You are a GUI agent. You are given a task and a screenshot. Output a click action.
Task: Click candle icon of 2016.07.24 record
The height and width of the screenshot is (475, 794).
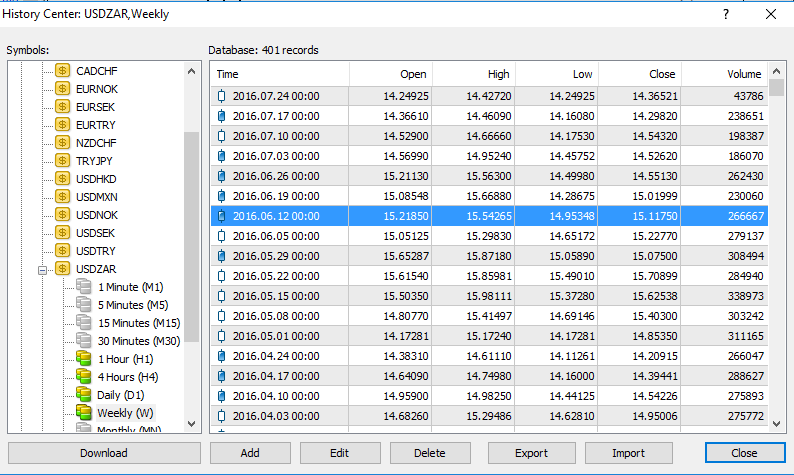click(221, 96)
